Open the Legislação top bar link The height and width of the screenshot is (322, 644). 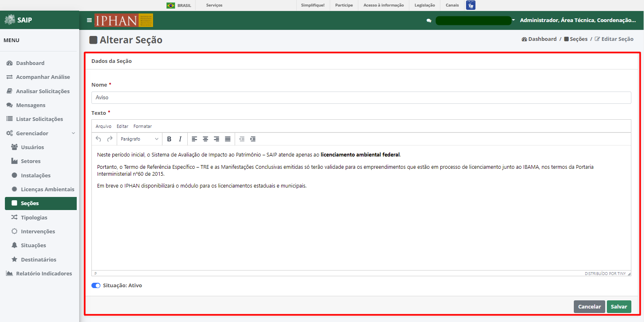pos(425,5)
